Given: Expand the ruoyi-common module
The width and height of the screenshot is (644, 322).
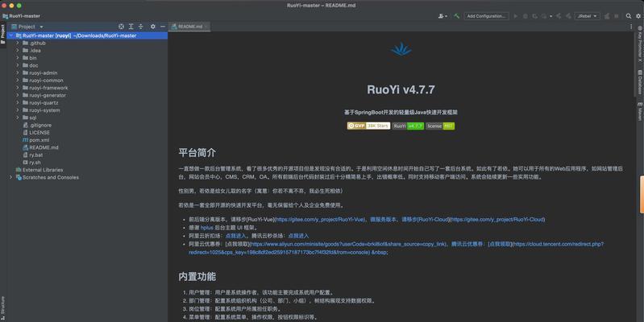Looking at the screenshot, I should click(x=18, y=80).
